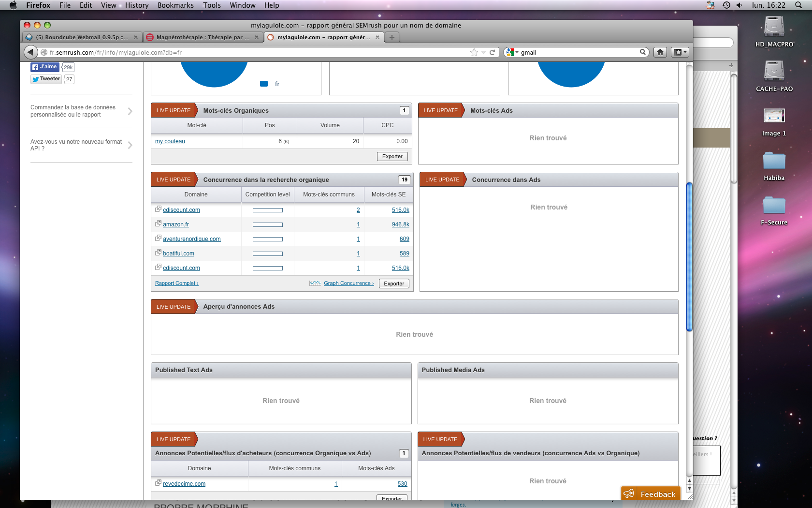Click the organic keywords count badge 1
812x508 pixels.
click(405, 110)
